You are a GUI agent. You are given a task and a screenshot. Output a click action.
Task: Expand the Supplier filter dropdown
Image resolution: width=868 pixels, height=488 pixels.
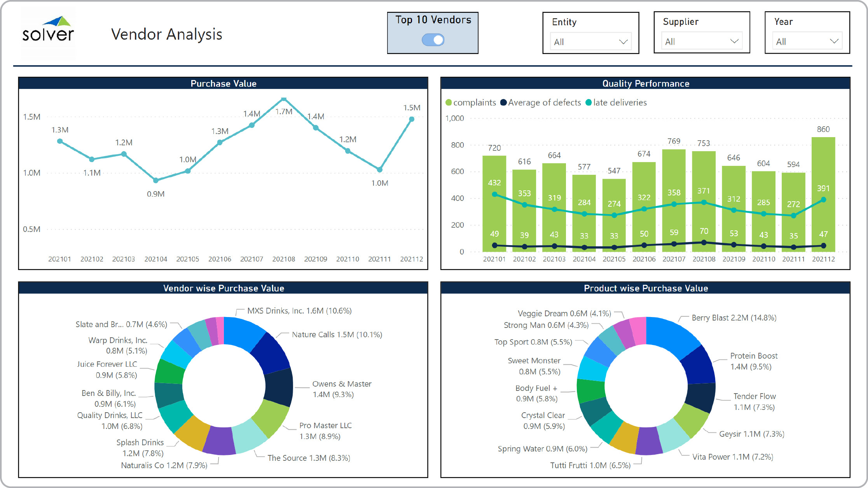pyautogui.click(x=701, y=41)
